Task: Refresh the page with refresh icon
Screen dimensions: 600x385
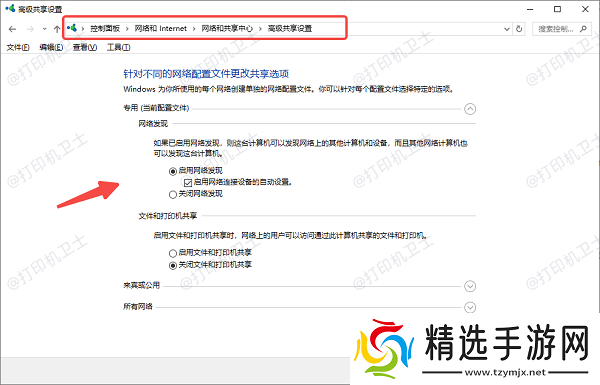Action: click(519, 29)
